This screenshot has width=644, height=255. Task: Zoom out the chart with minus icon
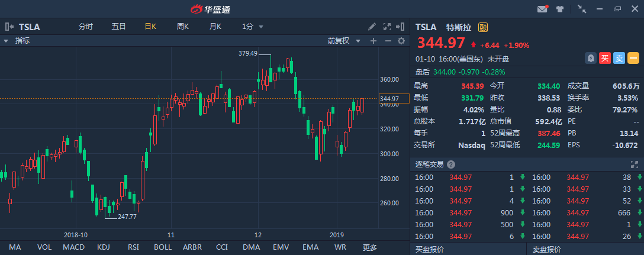[388, 41]
